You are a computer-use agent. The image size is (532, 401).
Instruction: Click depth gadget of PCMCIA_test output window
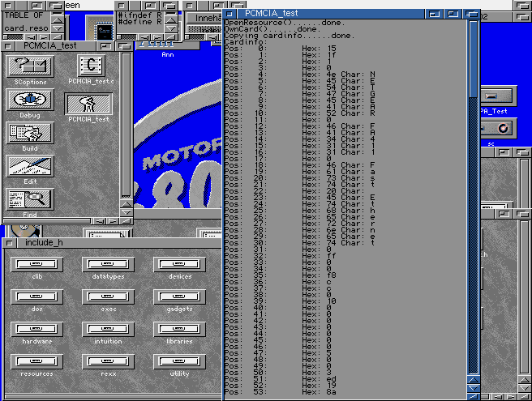point(472,14)
